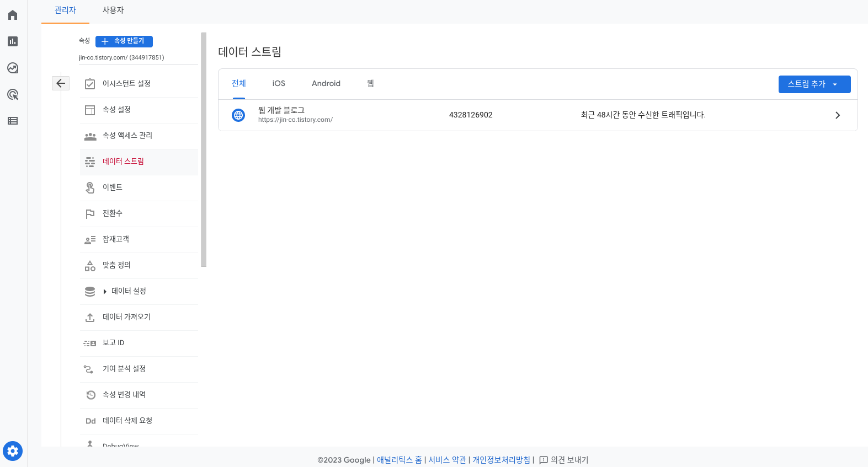Open the Configure table icon in rail
This screenshot has height=467, width=868.
(13, 121)
